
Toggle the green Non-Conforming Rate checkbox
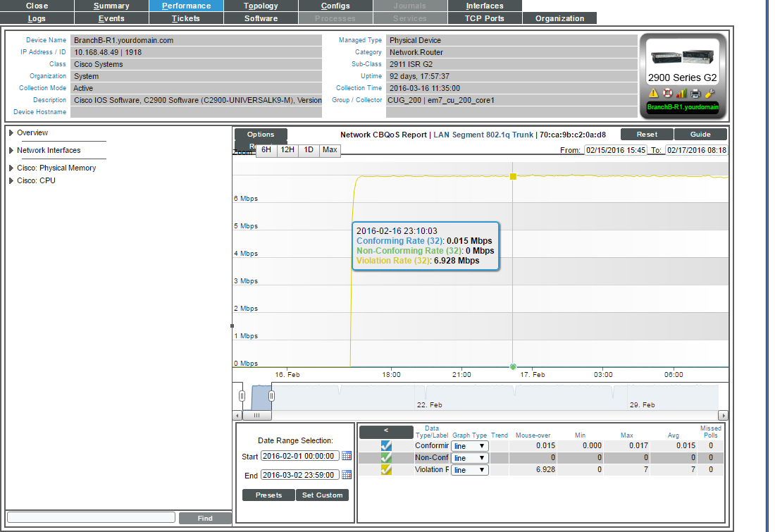pyautogui.click(x=386, y=458)
